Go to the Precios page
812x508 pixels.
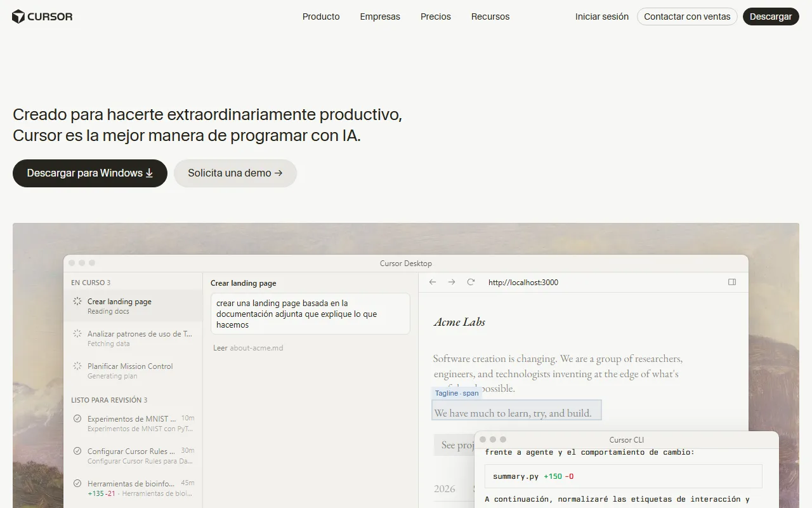(436, 17)
